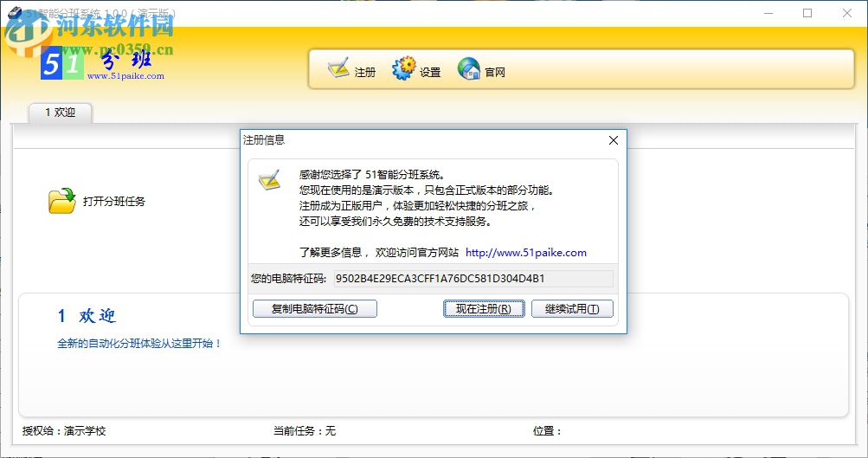868x458 pixels.
Task: Click 复制电脑特征码(C) button
Action: (x=314, y=308)
